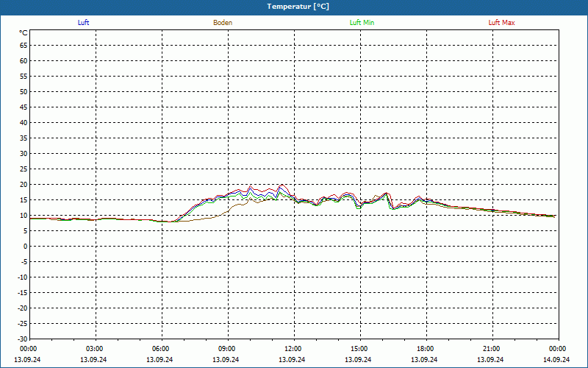Click the 40 value on temperature axis

coord(24,122)
